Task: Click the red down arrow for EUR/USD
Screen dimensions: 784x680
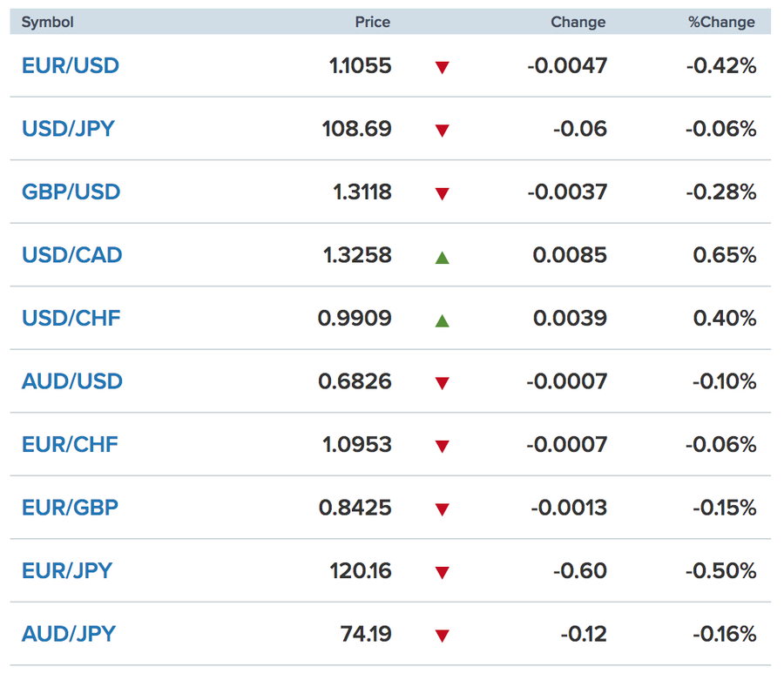Action: (442, 67)
